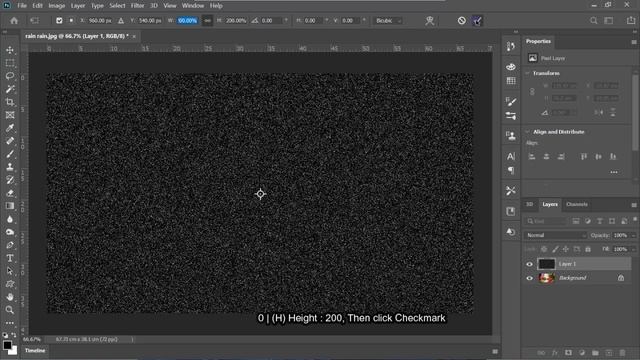Switch to the Channels tab
Screen dimensions: 640x360
tap(577, 204)
